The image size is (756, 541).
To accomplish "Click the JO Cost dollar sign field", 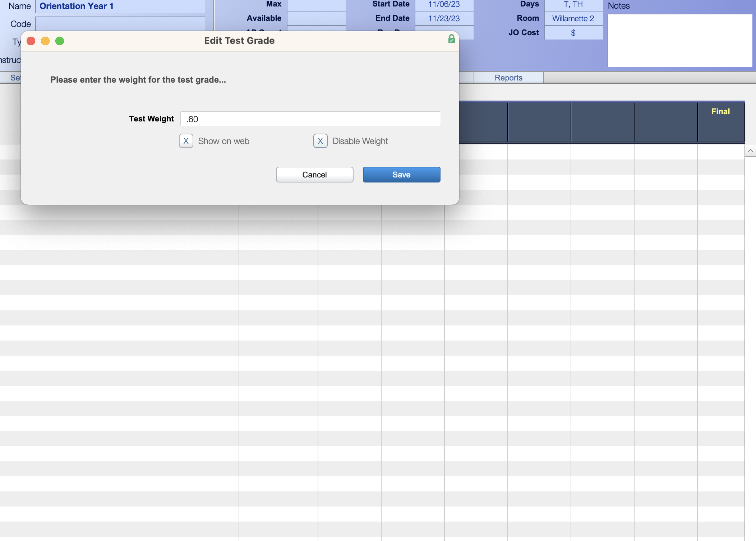I will 573,32.
